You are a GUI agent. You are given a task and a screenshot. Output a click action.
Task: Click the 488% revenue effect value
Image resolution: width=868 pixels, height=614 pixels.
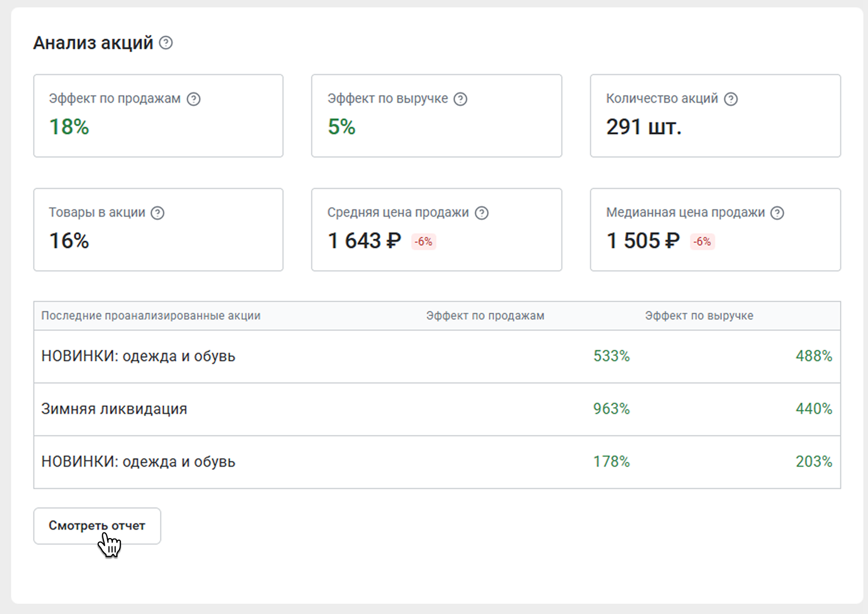tap(814, 356)
